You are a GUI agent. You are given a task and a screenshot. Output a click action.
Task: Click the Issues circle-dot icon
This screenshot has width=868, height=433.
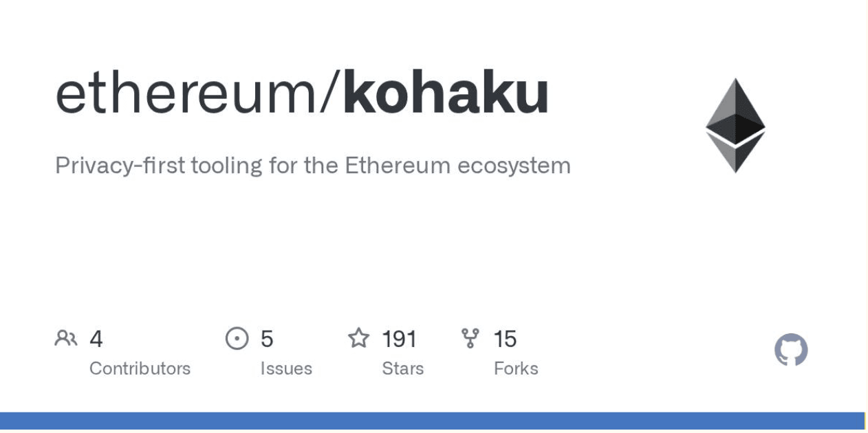237,338
